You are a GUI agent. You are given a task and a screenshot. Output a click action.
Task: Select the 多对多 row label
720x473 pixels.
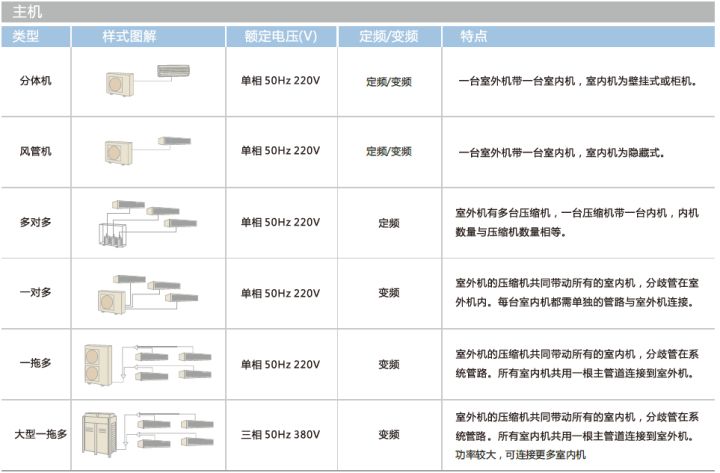coord(36,222)
